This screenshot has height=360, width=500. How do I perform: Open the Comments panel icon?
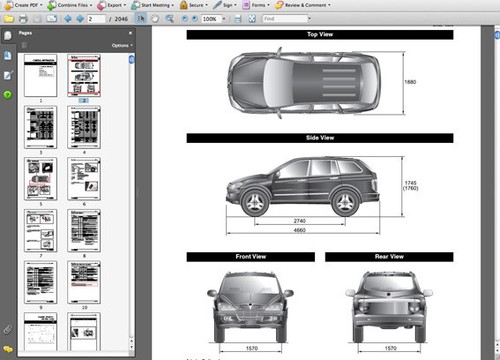(x=8, y=349)
